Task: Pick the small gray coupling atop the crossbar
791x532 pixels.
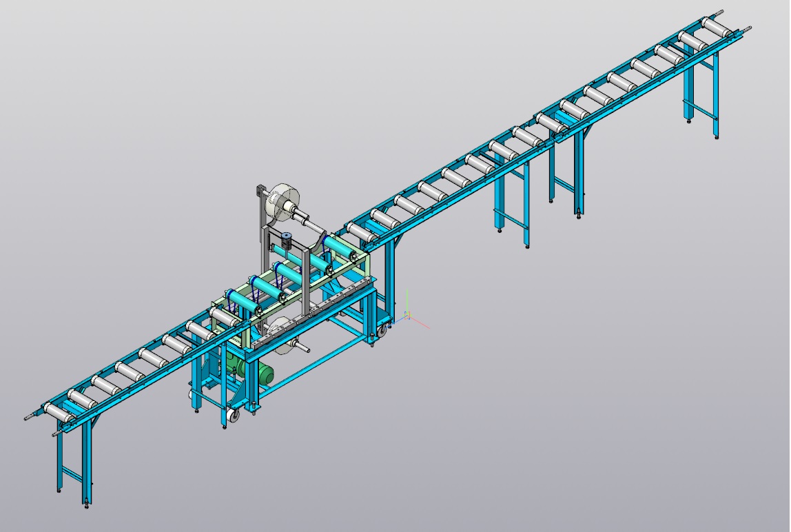Action: (x=286, y=241)
